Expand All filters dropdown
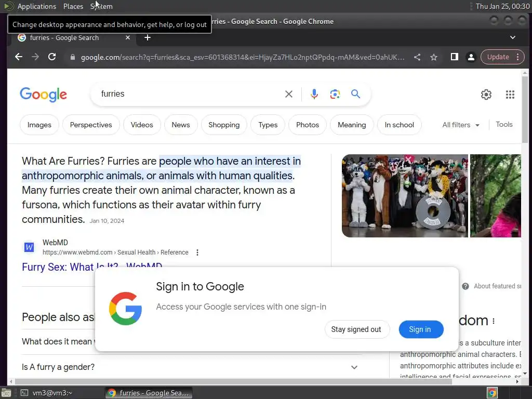This screenshot has height=399, width=532. pos(461,125)
